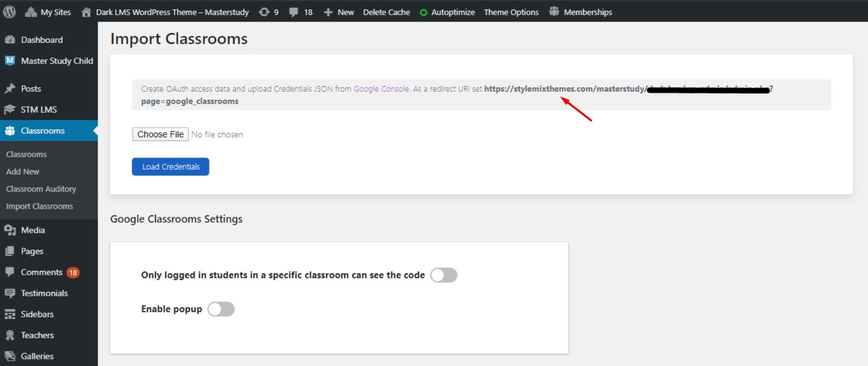Image resolution: width=868 pixels, height=366 pixels.
Task: Click the comments bubble icon in admin bar
Action: 294,12
